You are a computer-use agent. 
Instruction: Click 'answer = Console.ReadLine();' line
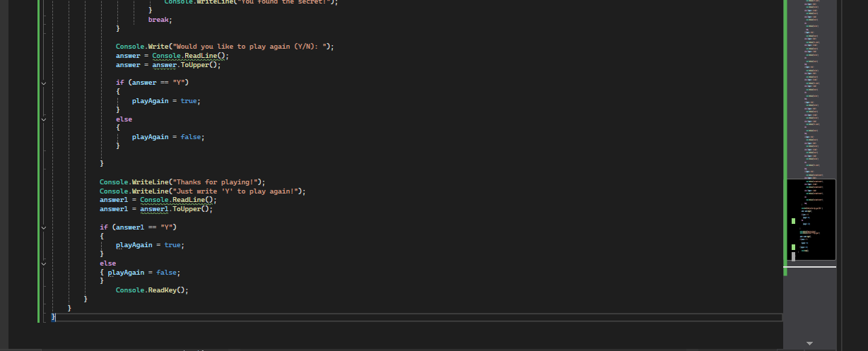tap(172, 56)
